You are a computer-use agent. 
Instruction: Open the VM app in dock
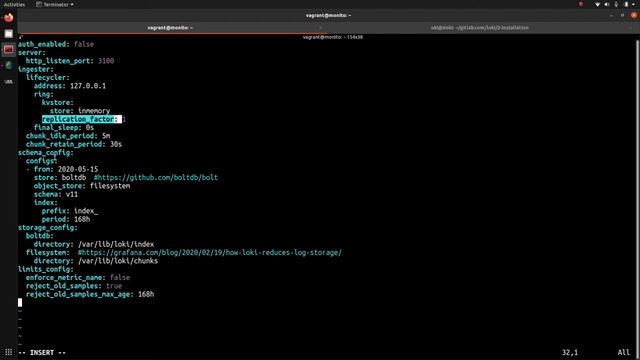[9, 82]
